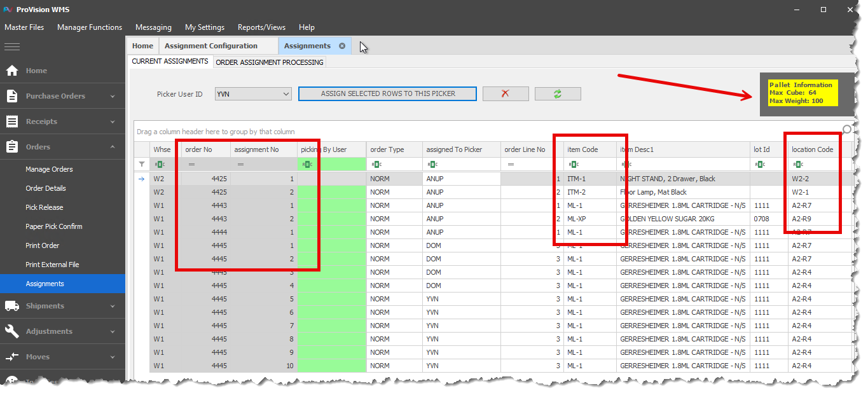The height and width of the screenshot is (393, 868).
Task: Switch to Order Assignment Processing tab
Action: 270,62
